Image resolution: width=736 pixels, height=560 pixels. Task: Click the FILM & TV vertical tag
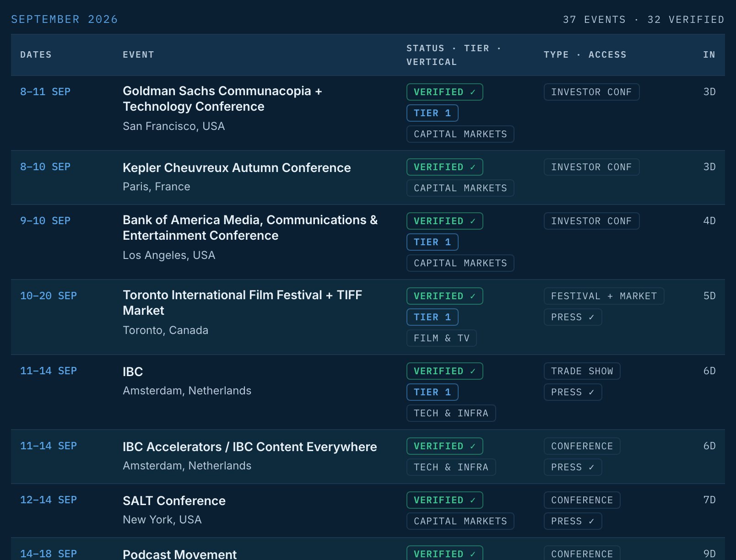(442, 338)
